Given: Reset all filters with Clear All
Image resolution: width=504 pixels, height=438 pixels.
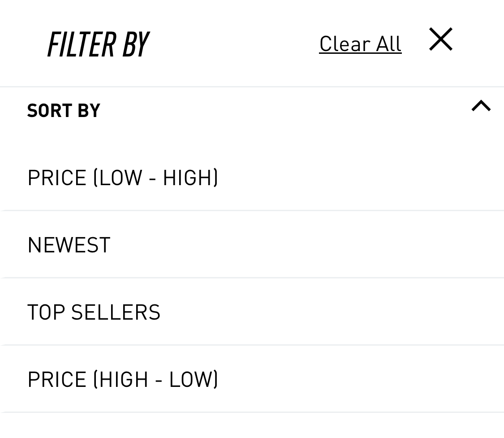Looking at the screenshot, I should click(x=360, y=43).
